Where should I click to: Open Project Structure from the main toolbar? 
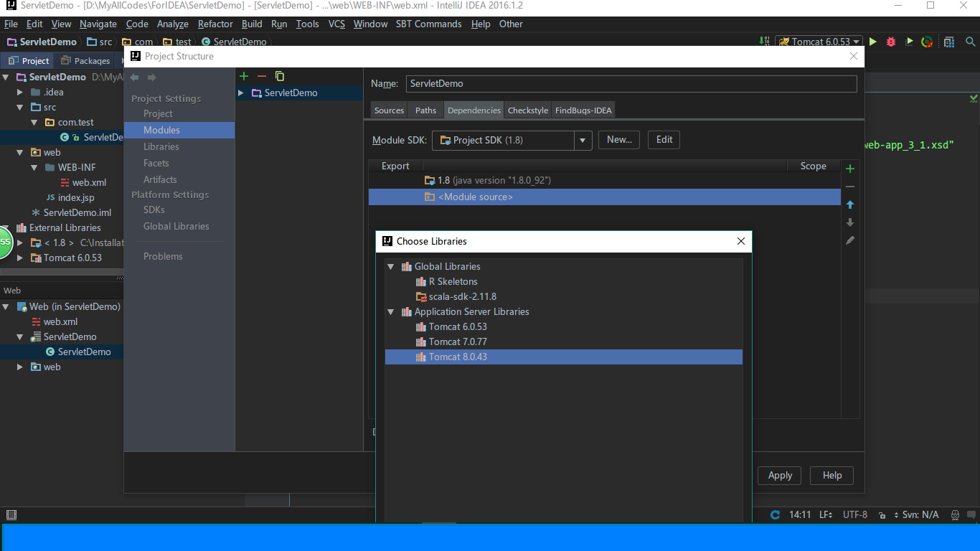(949, 42)
